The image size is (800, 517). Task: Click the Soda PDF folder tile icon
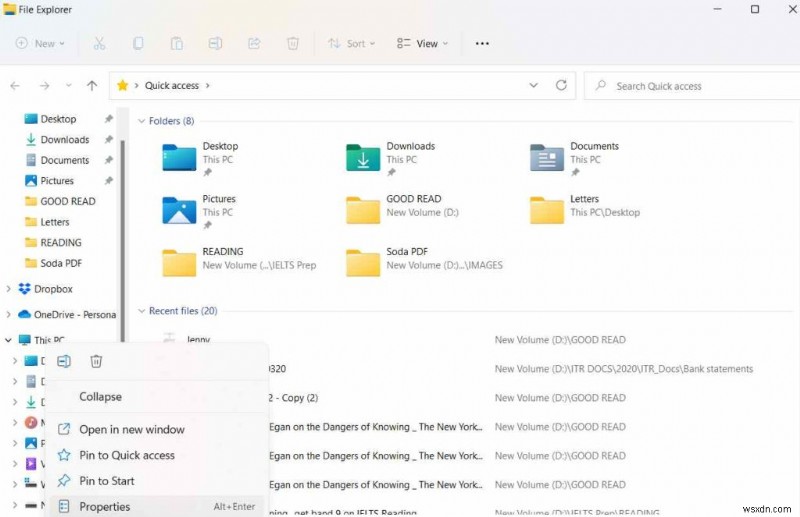[x=363, y=263]
